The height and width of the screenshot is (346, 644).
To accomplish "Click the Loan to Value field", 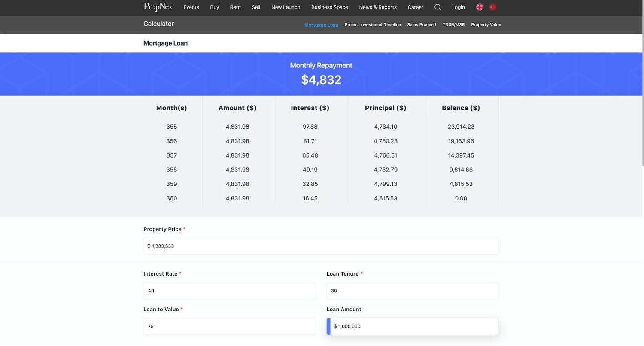I will point(230,326).
